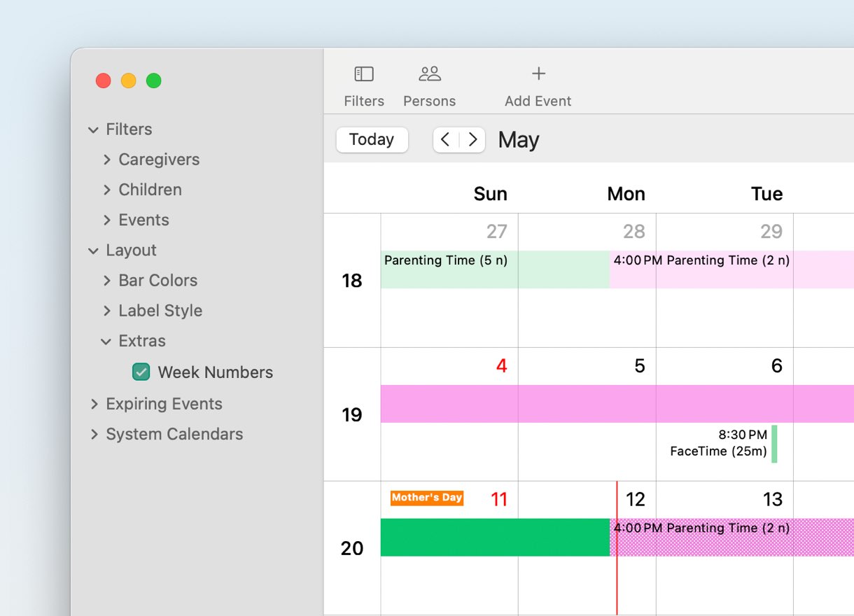The width and height of the screenshot is (854, 616).
Task: Select the Events sidebar row
Action: click(x=143, y=220)
